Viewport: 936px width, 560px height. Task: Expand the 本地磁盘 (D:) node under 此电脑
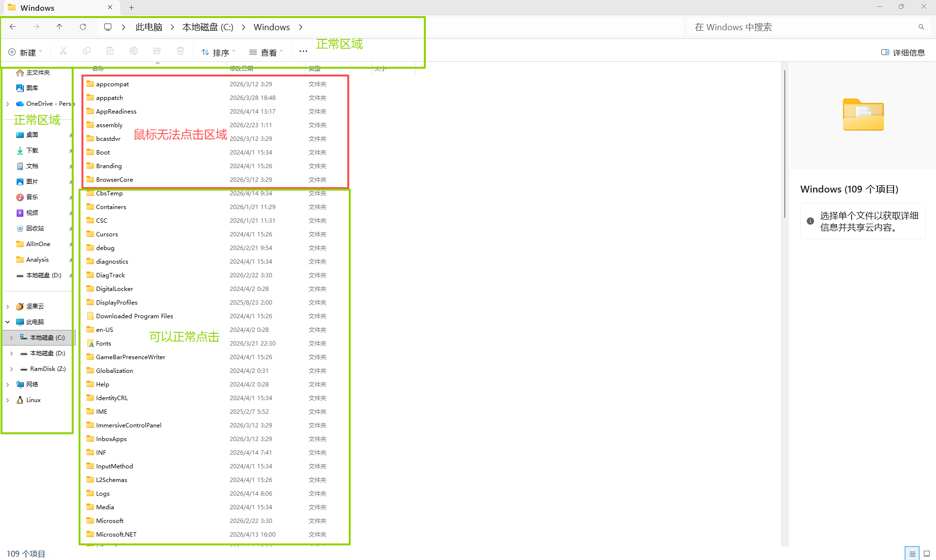(12, 353)
